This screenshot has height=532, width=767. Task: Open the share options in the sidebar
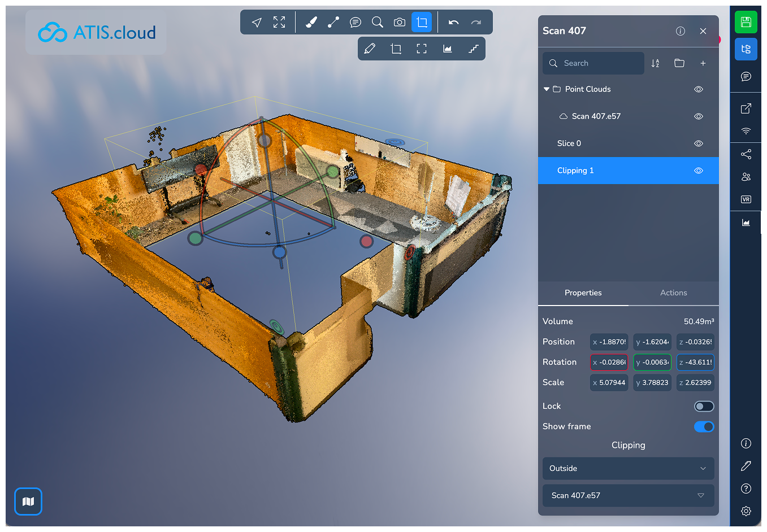tap(746, 154)
